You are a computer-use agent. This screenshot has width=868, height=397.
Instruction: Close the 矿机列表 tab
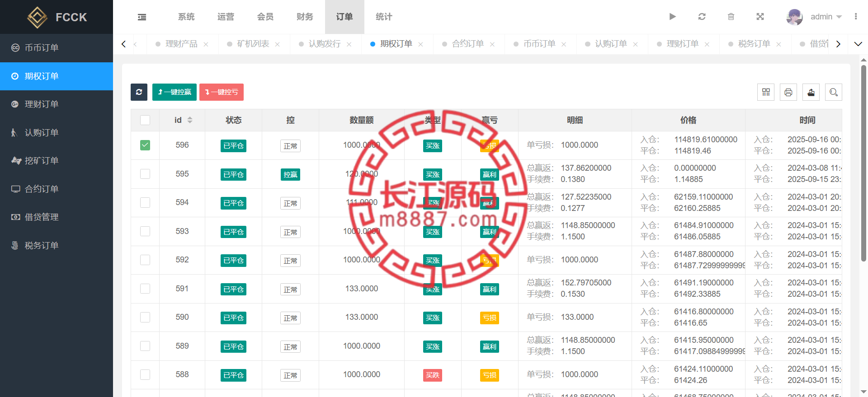point(278,44)
